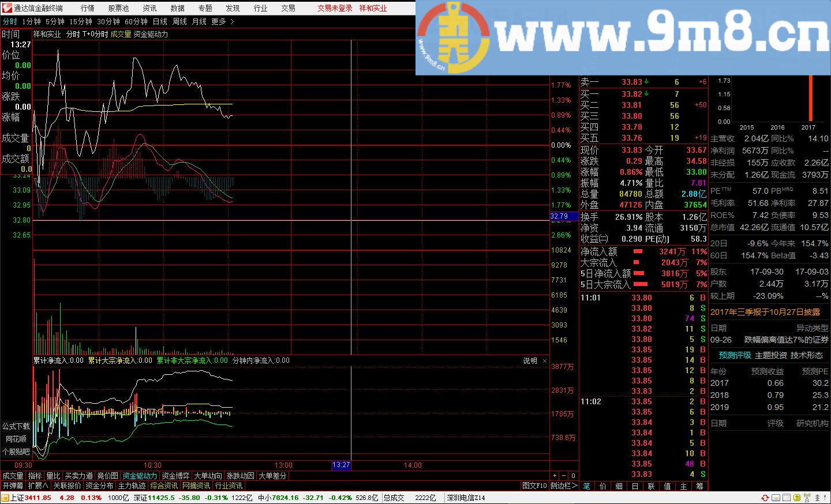Click the 0 reset button beside indicator tabs

(x=573, y=476)
